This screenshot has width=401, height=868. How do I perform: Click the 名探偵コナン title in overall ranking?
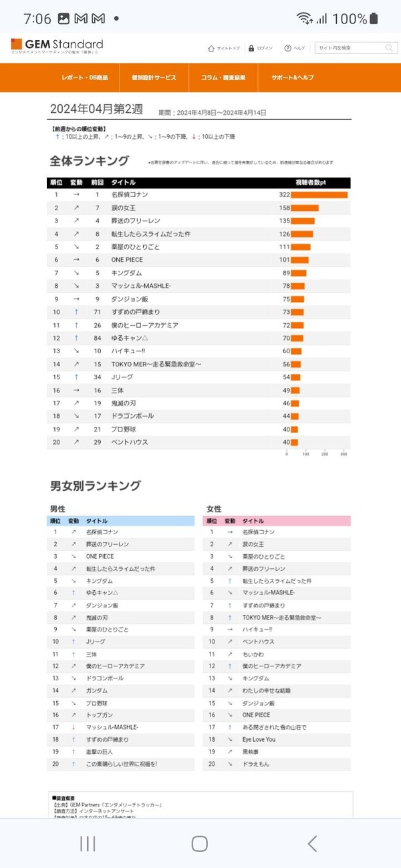[130, 195]
